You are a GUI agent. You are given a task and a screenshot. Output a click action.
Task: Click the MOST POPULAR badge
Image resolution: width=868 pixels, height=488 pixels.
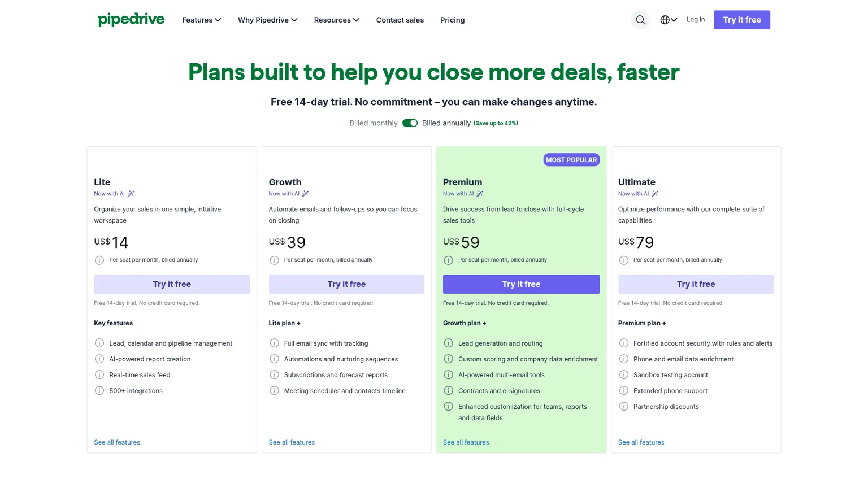[x=571, y=160]
